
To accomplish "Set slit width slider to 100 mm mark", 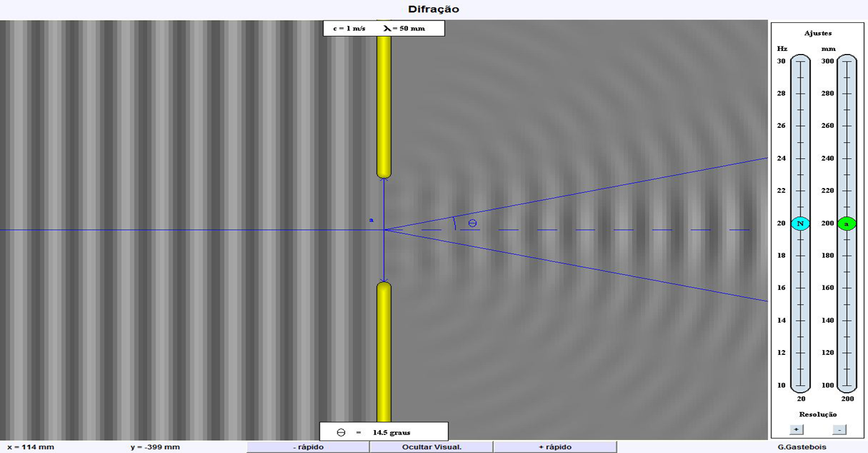I will (846, 385).
